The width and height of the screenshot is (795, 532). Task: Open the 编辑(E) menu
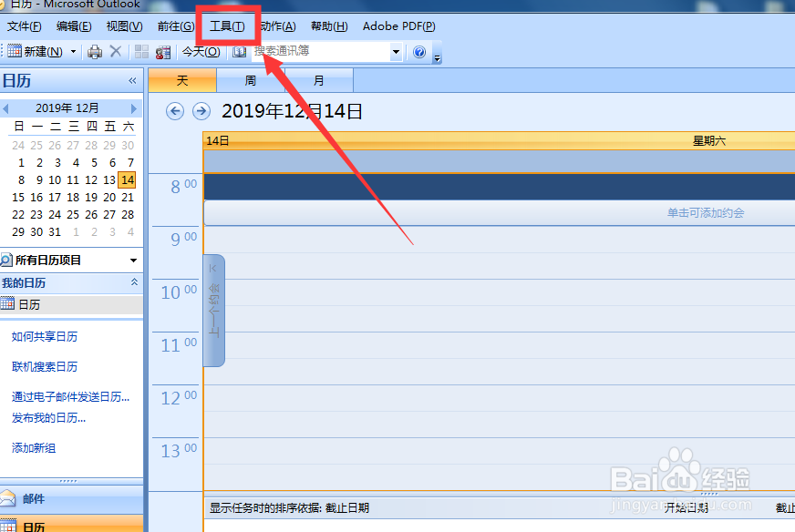click(x=74, y=26)
